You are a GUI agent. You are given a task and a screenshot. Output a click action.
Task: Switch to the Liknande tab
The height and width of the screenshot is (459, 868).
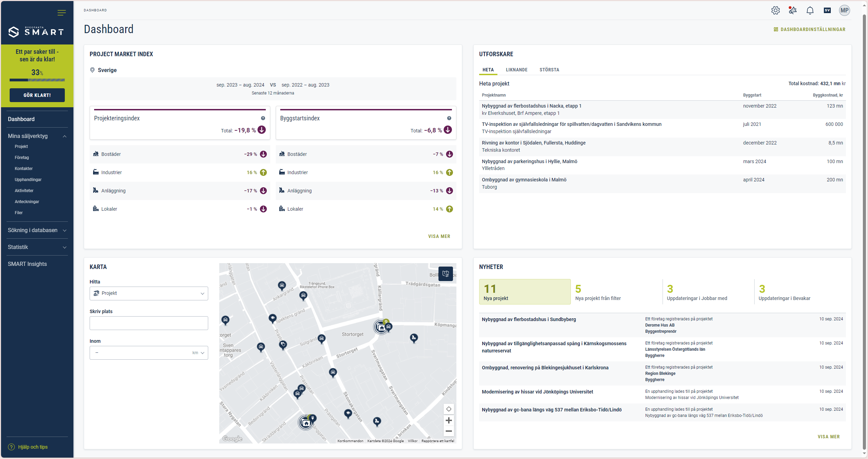(516, 70)
